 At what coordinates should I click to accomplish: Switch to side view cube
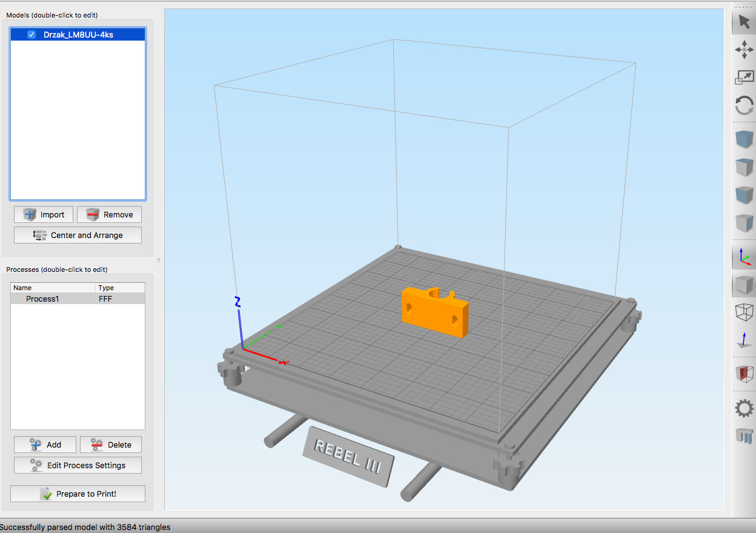[744, 223]
